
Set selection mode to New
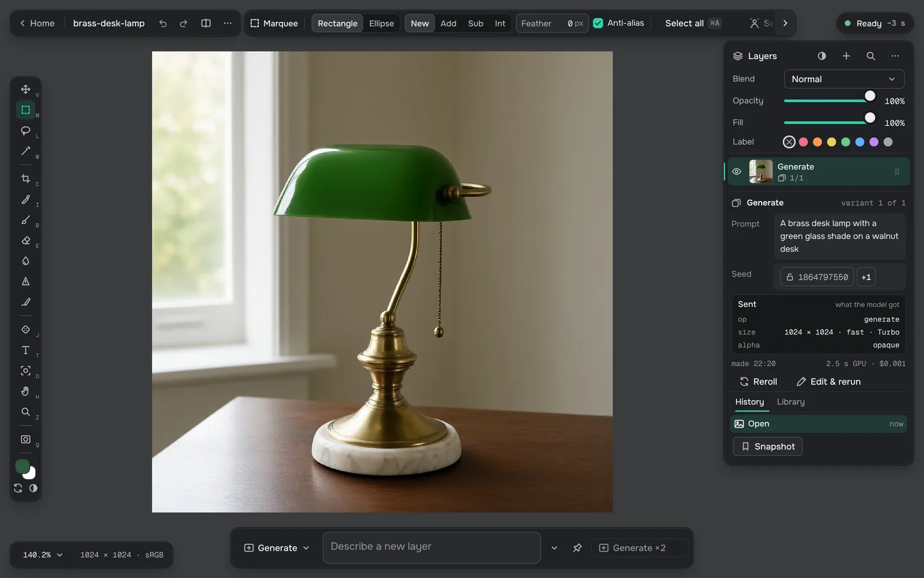point(420,23)
